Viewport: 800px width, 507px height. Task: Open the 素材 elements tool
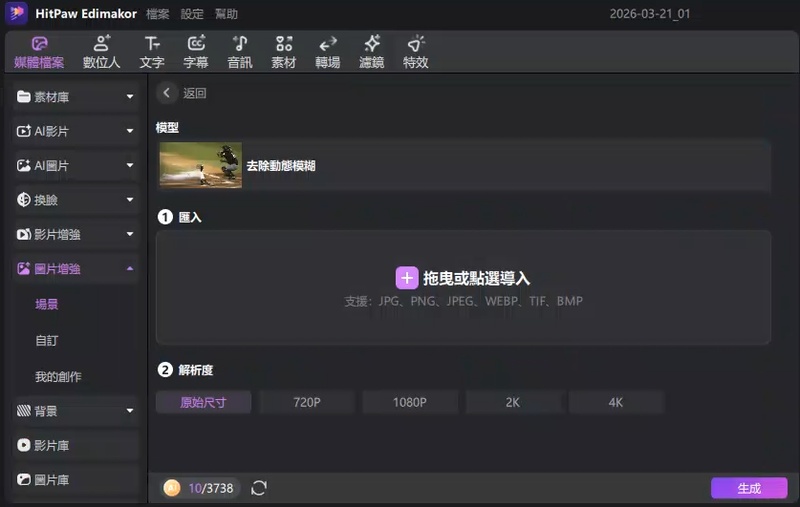click(284, 52)
